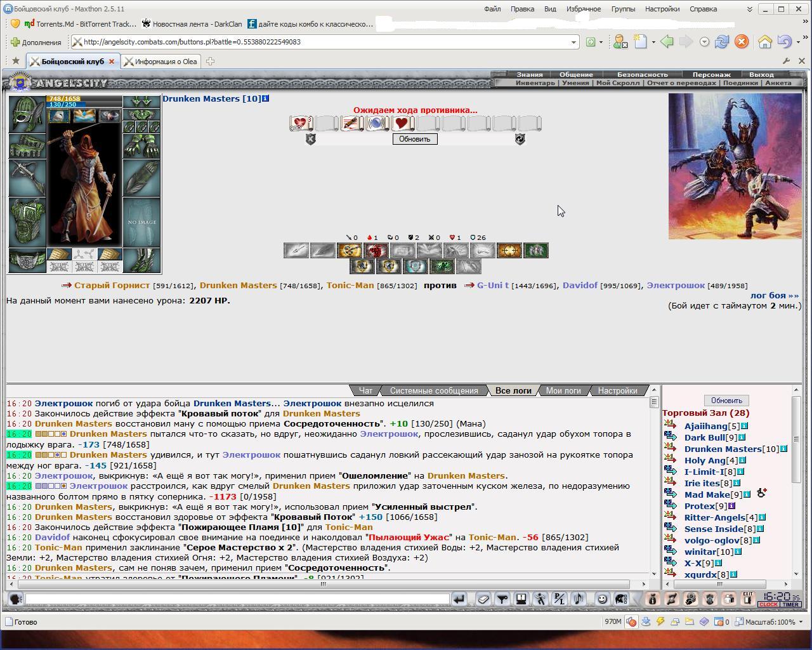
Task: Click Mad Make in the player list
Action: [707, 494]
